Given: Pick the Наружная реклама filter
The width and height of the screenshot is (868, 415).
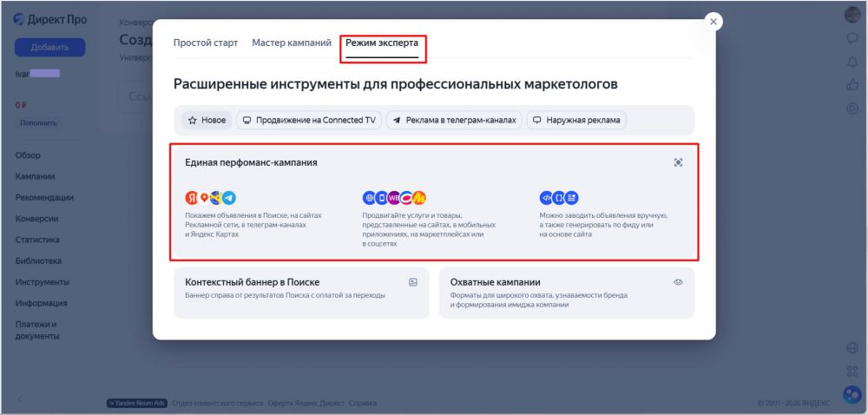Looking at the screenshot, I should click(576, 120).
